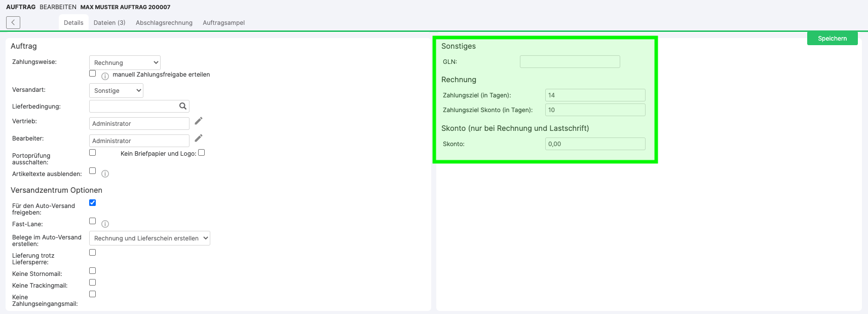Click the search icon in Lieferbedingung field
This screenshot has height=314, width=868.
183,106
